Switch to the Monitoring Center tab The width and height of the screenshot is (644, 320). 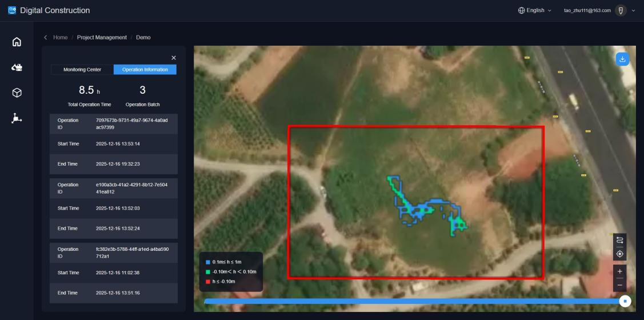coord(82,70)
